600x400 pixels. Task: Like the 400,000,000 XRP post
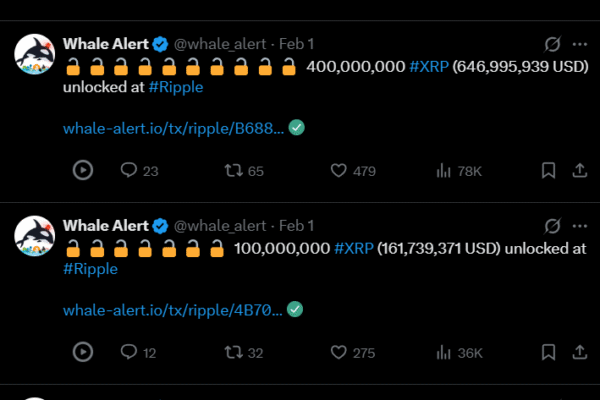pos(339,171)
